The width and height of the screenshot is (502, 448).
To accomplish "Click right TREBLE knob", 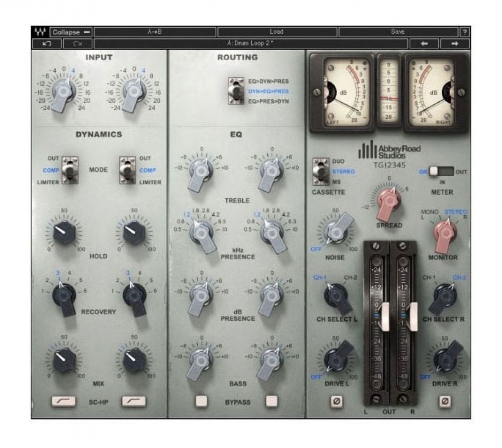I will point(271,173).
